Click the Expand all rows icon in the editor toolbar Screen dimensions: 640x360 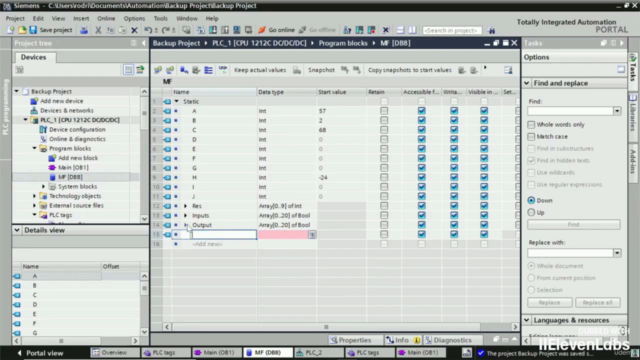(209, 70)
